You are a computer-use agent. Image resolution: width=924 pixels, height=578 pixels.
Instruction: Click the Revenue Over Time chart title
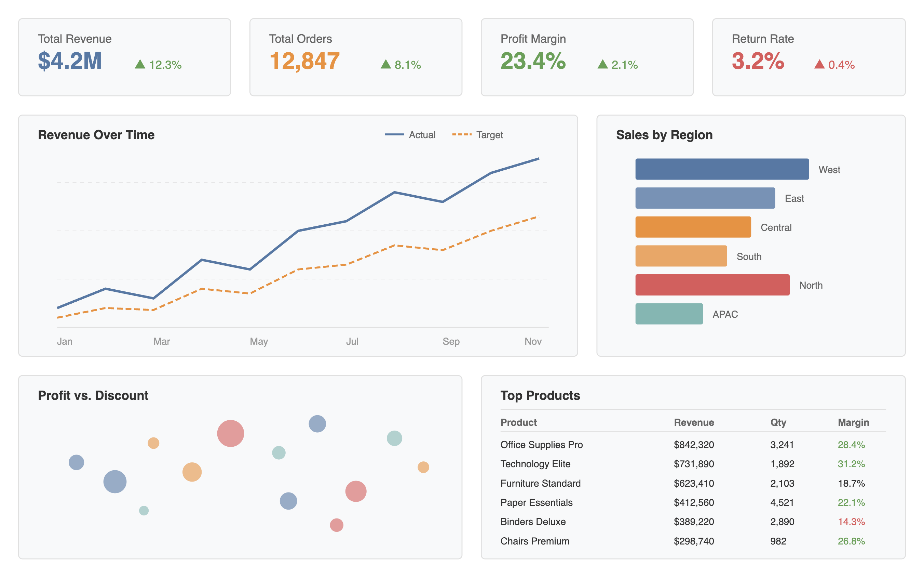click(96, 135)
